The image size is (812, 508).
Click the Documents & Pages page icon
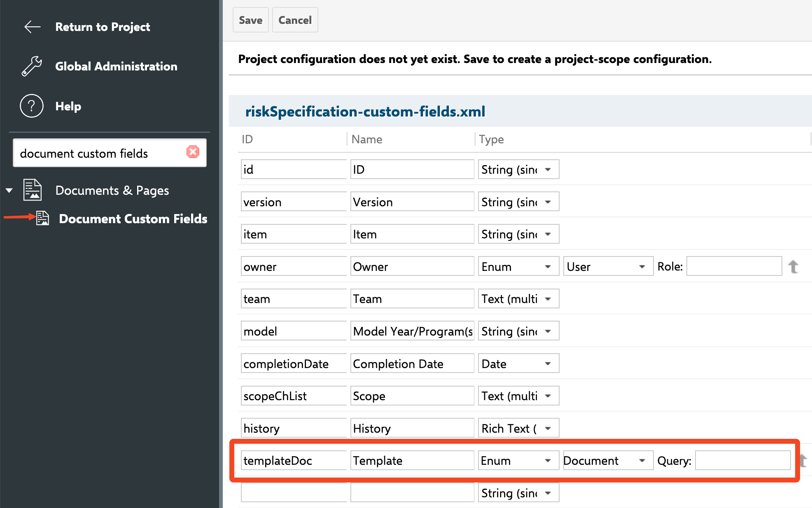click(x=33, y=190)
